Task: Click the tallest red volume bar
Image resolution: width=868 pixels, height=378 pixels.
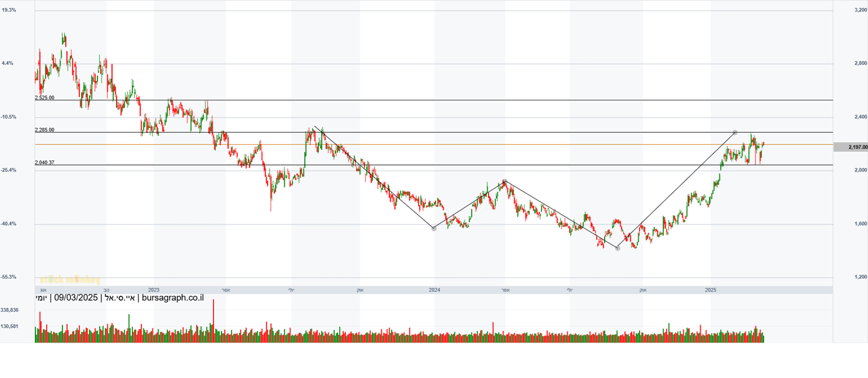Action: 213,320
